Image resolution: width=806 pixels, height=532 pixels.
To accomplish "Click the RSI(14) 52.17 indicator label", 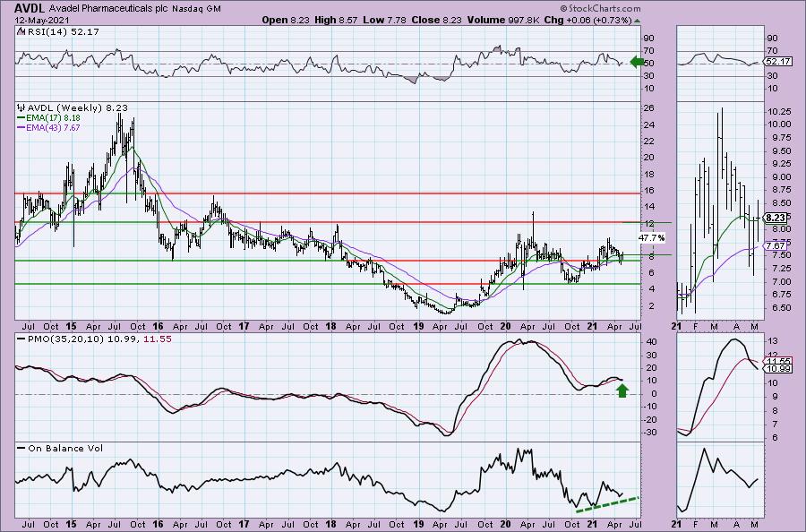I will tap(64, 31).
